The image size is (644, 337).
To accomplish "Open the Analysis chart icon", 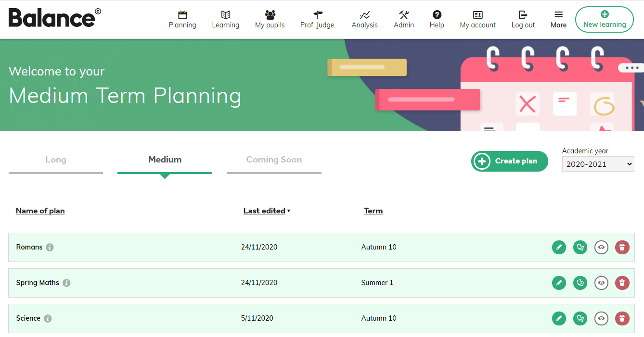I will click(365, 15).
